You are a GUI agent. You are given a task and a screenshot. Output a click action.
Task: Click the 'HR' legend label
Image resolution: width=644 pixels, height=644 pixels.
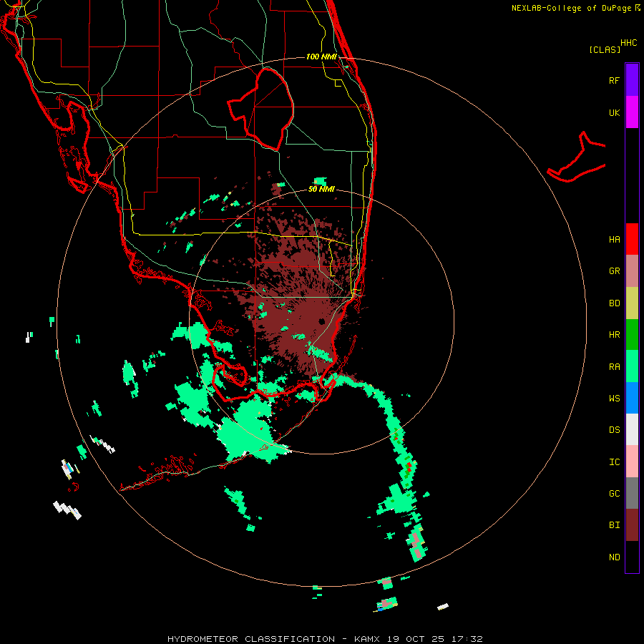[x=614, y=335]
